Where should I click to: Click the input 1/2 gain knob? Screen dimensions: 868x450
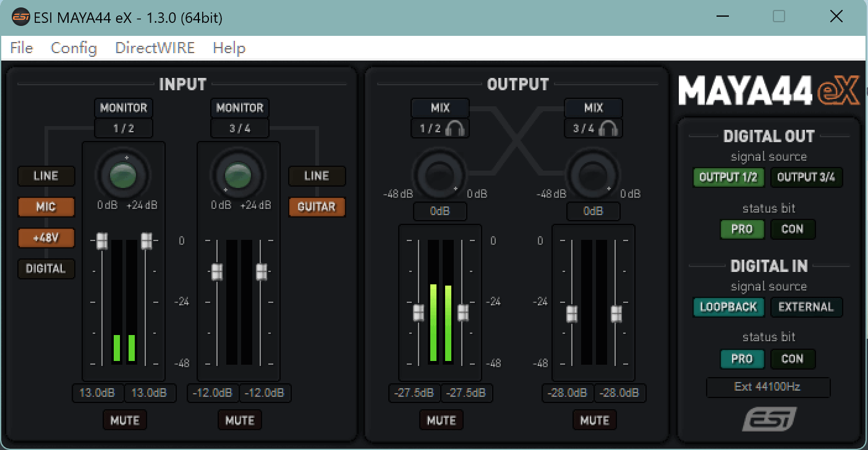123,175
